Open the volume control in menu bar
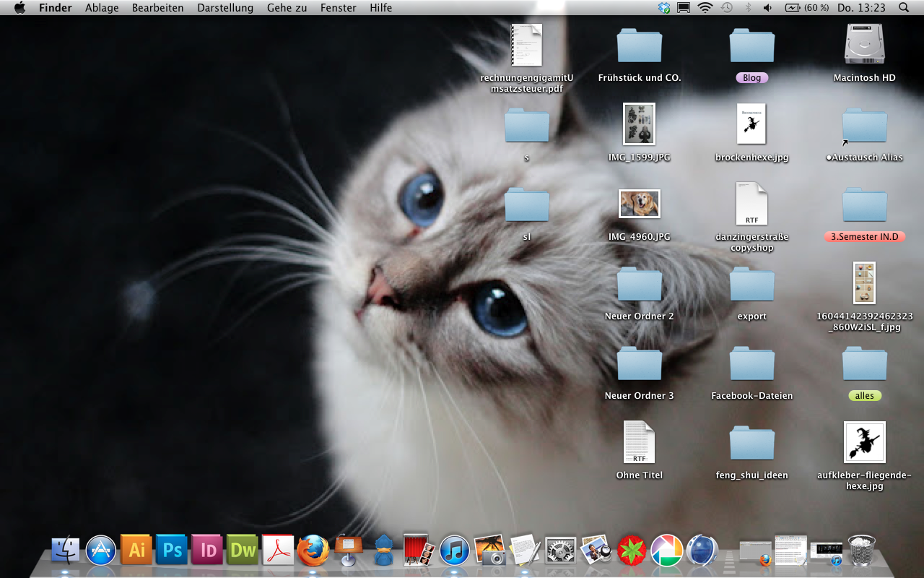Viewport: 924px width, 578px height. pos(768,8)
